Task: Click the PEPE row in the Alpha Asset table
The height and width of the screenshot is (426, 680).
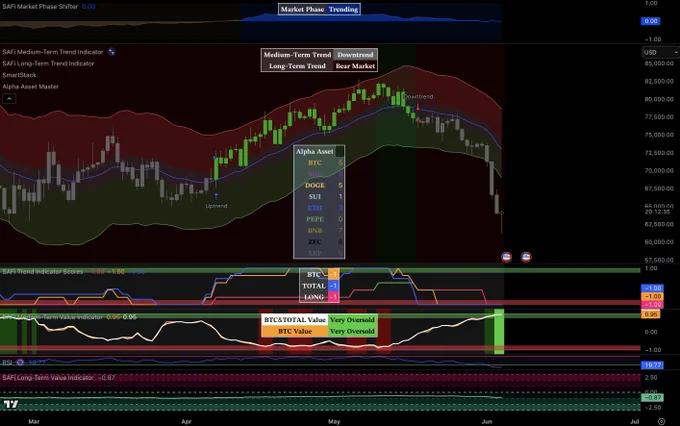Action: point(319,219)
